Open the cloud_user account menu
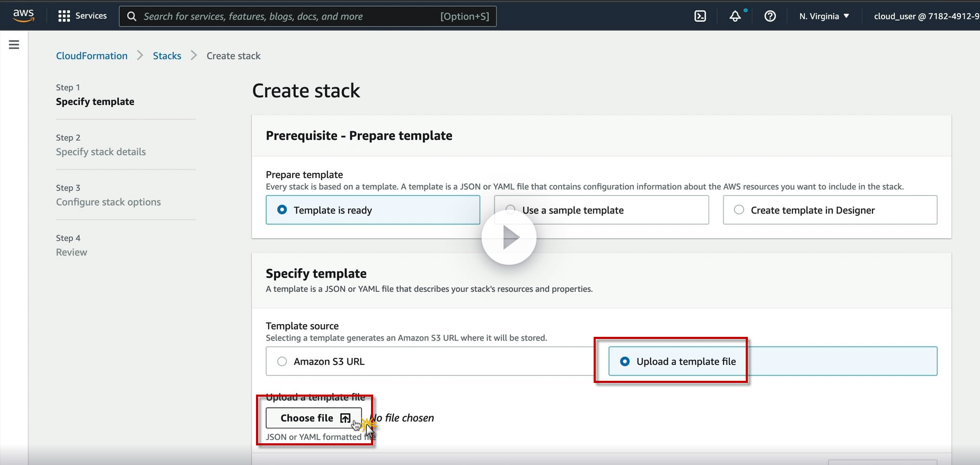Viewport: 980px width, 465px height. click(x=925, y=16)
